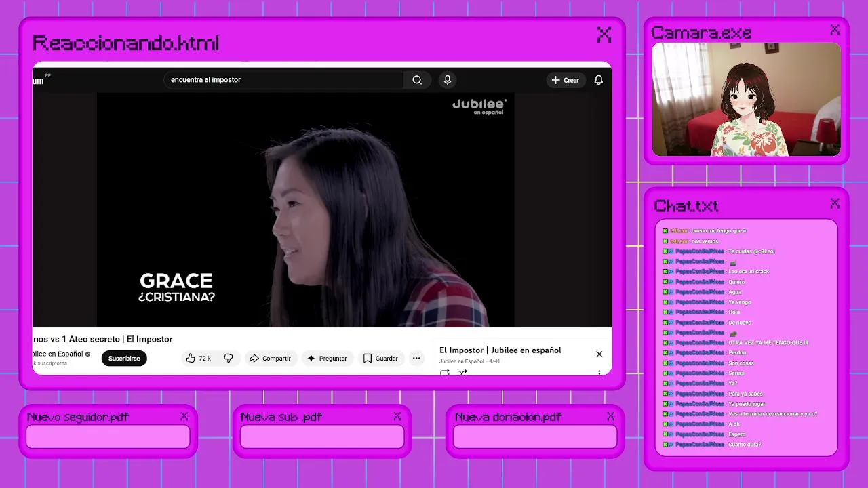
Task: Click chat message 'bueno me tengo que ir'
Action: (719, 231)
